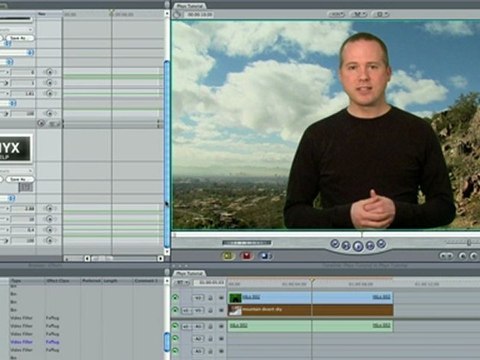This screenshot has height=360, width=480.
Task: Click icon left of Canvas duration timecode
Action: click(177, 14)
